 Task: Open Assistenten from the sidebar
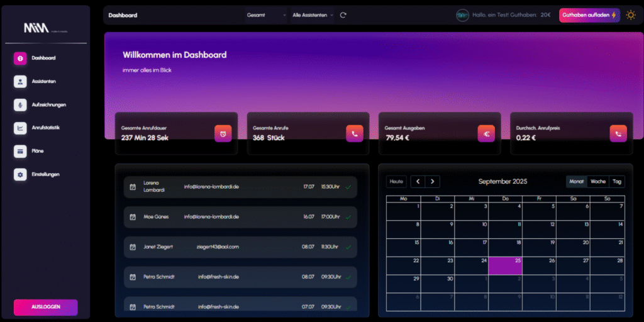point(20,82)
